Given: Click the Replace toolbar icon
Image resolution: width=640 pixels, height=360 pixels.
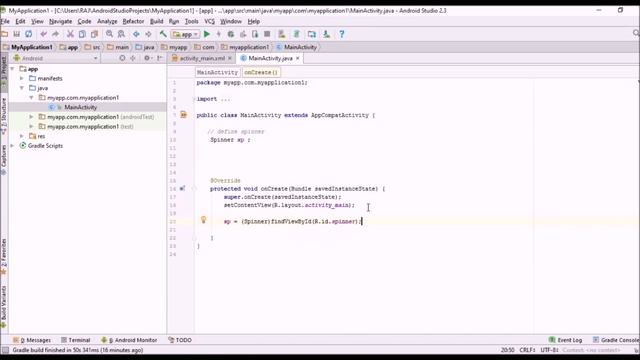Looking at the screenshot, I should point(121,34).
